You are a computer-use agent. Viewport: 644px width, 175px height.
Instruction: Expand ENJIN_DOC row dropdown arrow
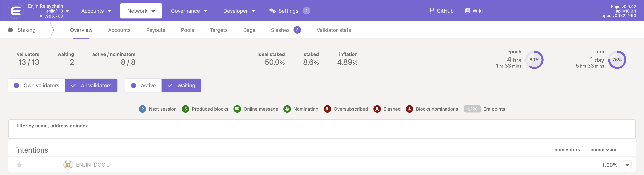[627, 165]
